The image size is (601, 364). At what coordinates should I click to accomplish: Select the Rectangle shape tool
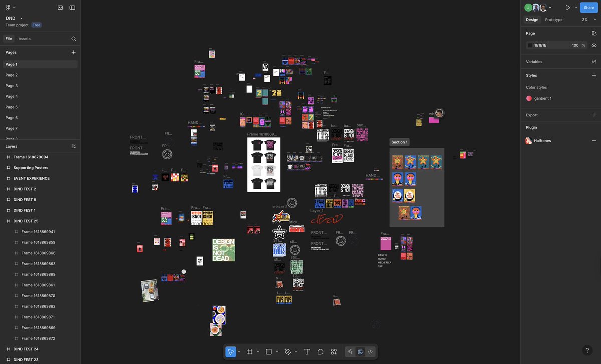[269, 352]
